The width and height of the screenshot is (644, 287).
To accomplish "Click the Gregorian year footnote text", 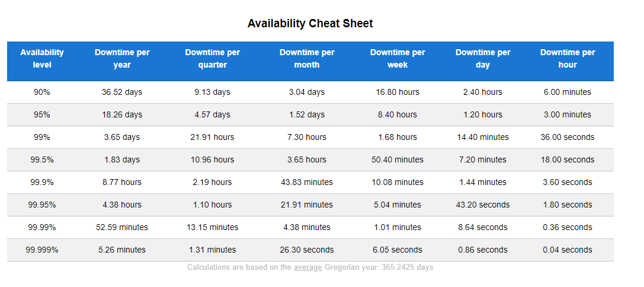I will point(310,267).
